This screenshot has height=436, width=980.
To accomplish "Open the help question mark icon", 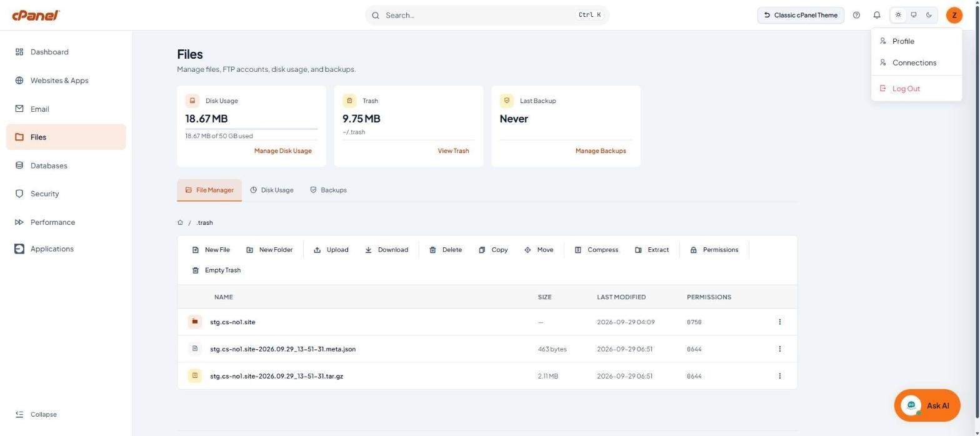I will tap(856, 15).
